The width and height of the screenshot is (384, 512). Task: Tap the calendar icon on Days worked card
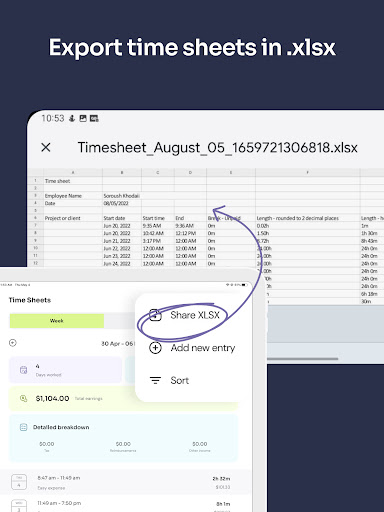(23, 370)
